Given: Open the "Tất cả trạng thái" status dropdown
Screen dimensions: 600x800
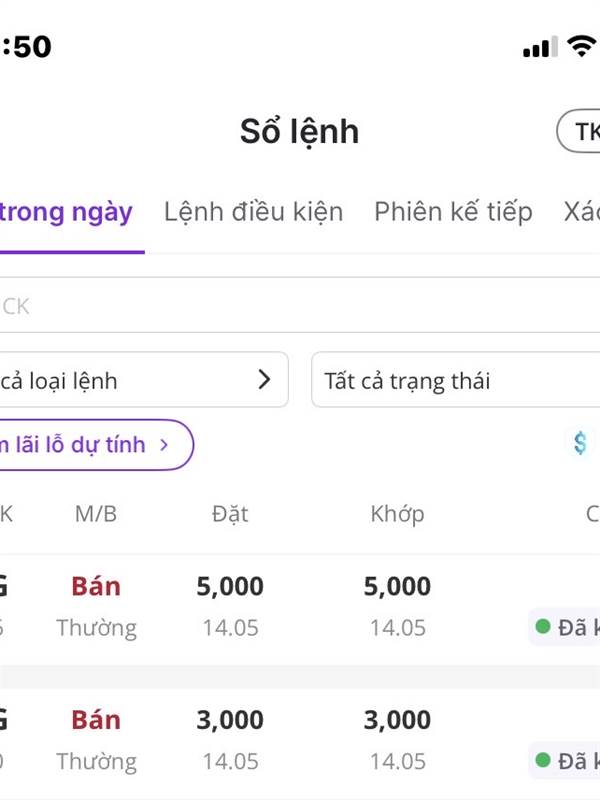Looking at the screenshot, I should coord(456,380).
